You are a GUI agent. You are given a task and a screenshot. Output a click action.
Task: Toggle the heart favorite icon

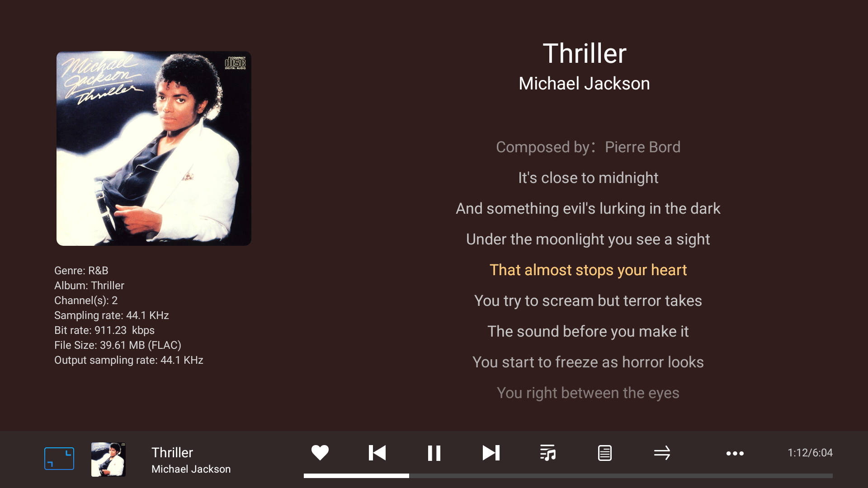(320, 453)
